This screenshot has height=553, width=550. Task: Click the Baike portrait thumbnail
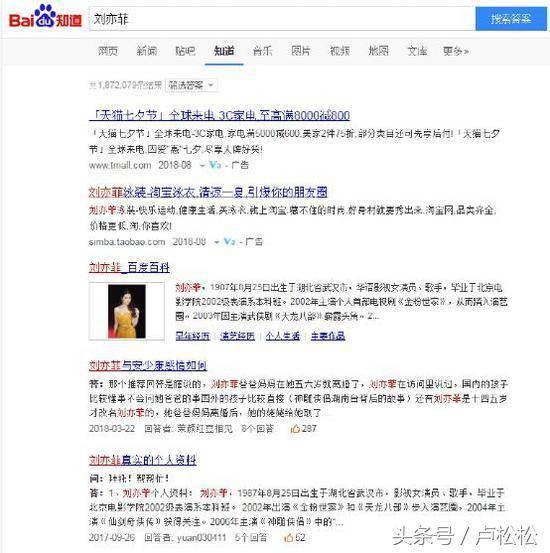click(127, 311)
